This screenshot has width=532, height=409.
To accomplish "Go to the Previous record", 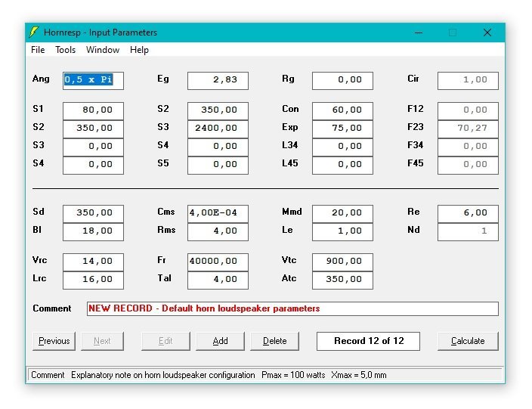I will 54,341.
